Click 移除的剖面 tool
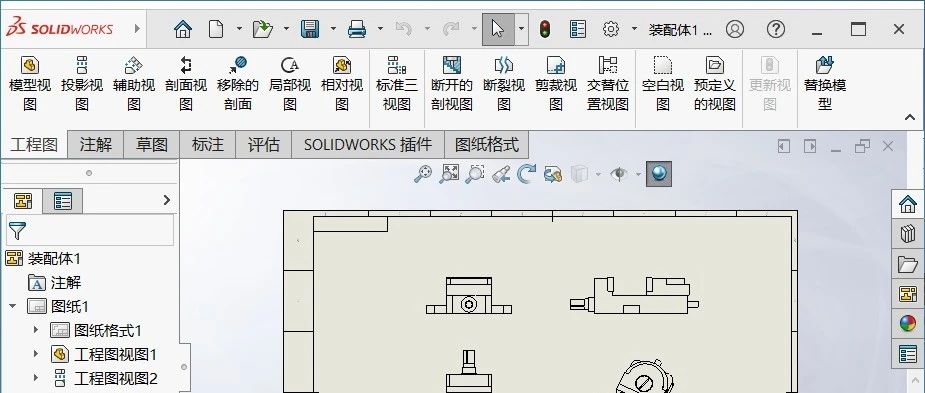The width and height of the screenshot is (925, 393). (x=238, y=84)
